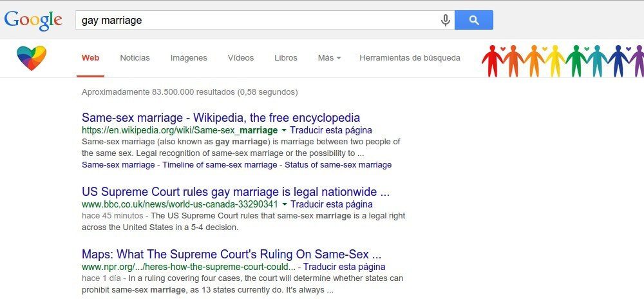Image resolution: width=644 pixels, height=308 pixels.
Task: Click the rainbow heart icon
Action: pos(32,58)
